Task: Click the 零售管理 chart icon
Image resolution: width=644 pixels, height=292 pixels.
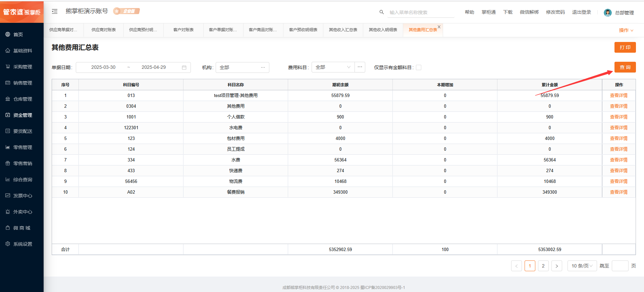Action: pyautogui.click(x=8, y=147)
